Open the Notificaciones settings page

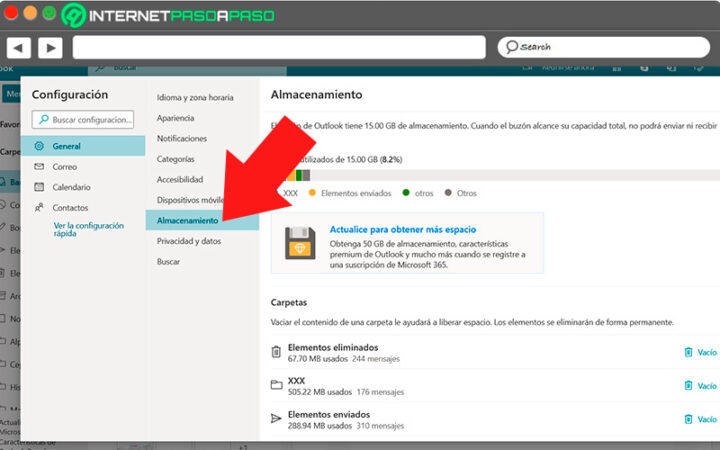tap(182, 138)
